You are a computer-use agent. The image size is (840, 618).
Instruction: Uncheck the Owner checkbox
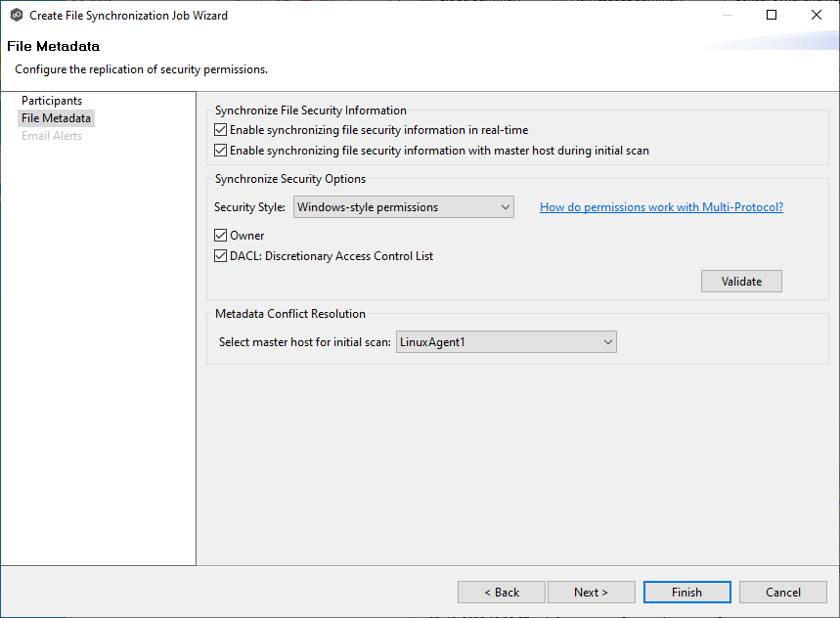(x=220, y=235)
